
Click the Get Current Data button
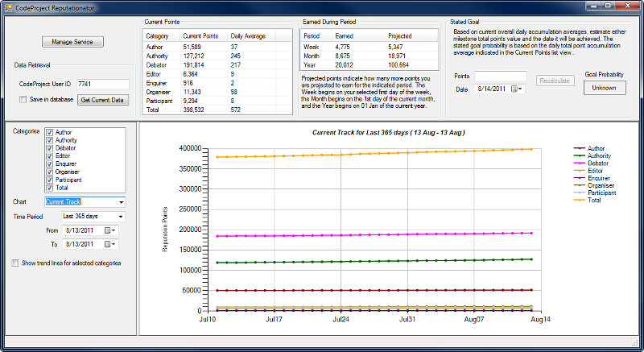pos(103,100)
